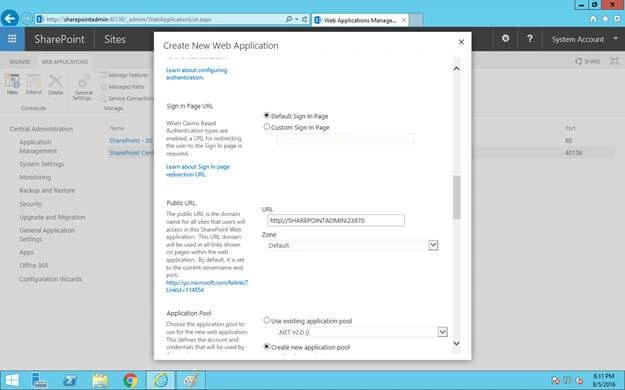Open File Explorer from the taskbar
625x390 pixels.
(x=100, y=380)
